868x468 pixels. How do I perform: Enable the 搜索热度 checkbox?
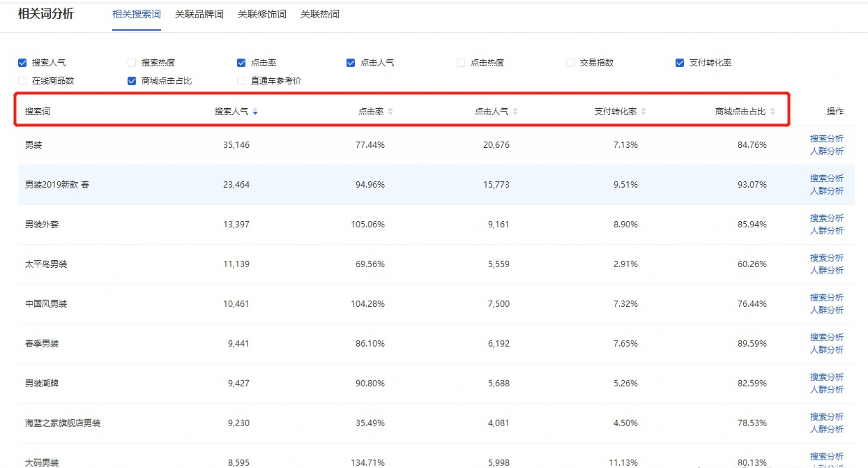pyautogui.click(x=132, y=63)
